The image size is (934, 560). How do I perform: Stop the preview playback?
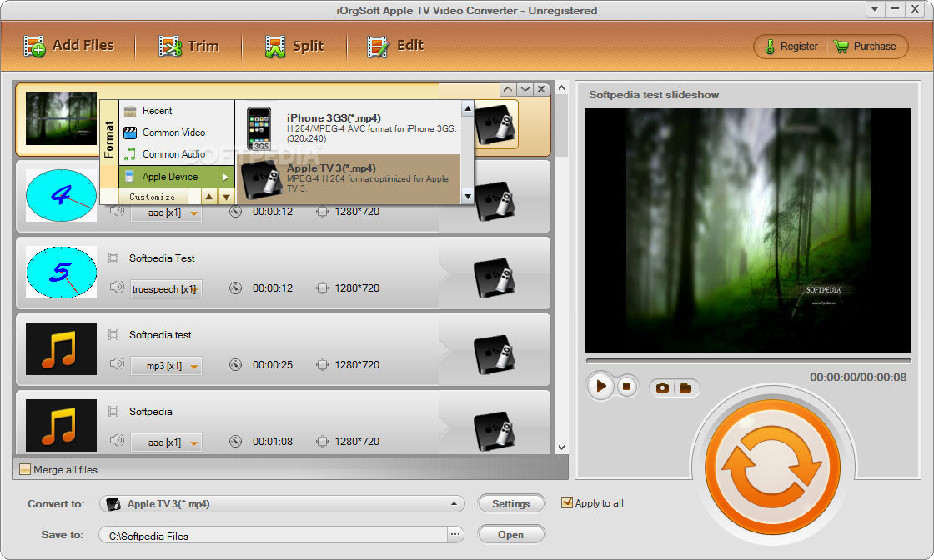pyautogui.click(x=626, y=386)
